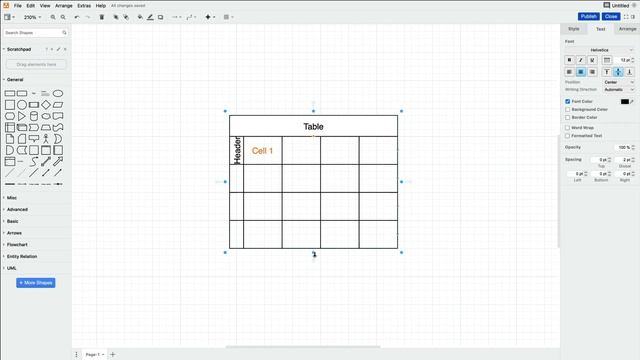
Task: Open the view sidebar toggle dropdown
Action: pos(9,17)
